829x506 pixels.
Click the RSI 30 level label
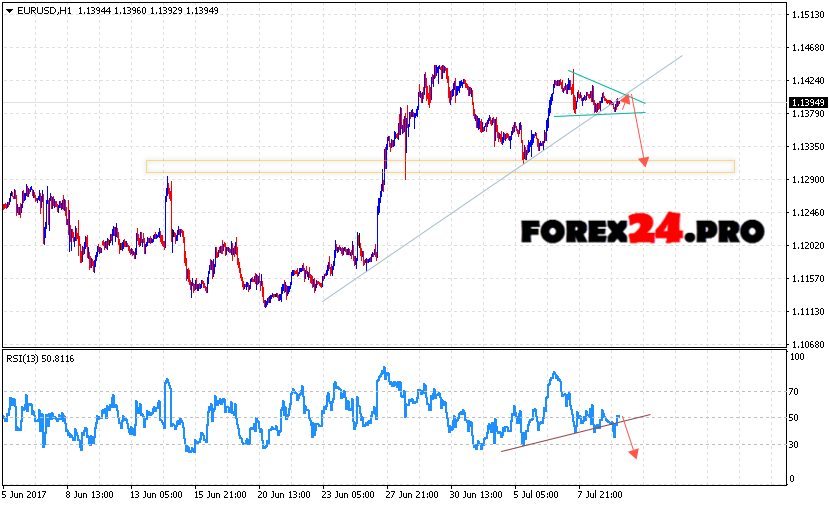tap(795, 443)
